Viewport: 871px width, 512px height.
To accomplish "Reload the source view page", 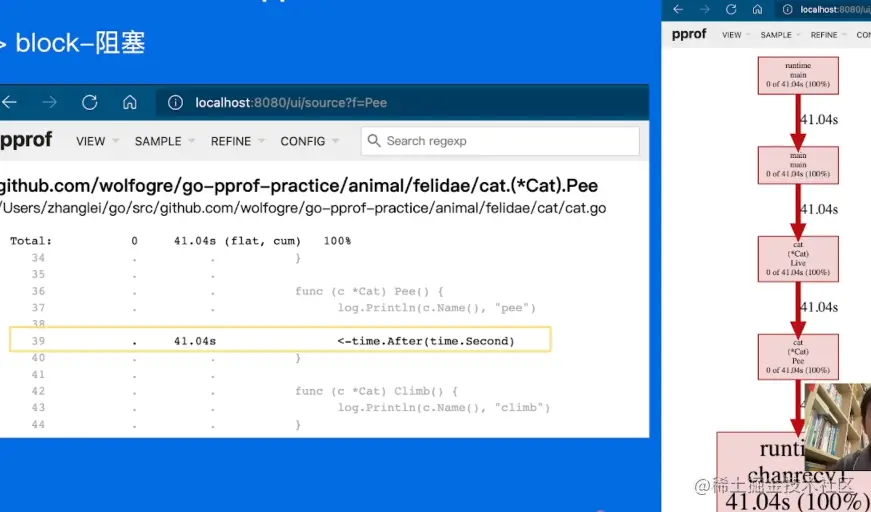I will click(x=90, y=102).
